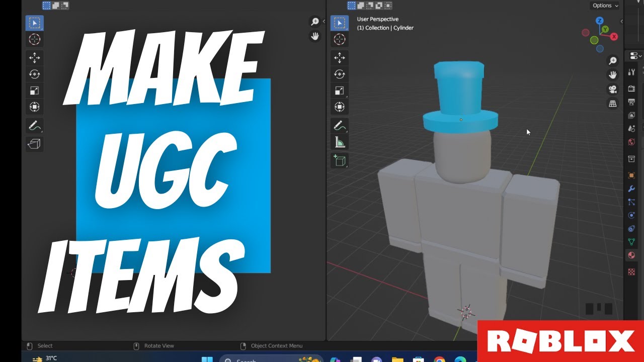Open the Scene properties tab
The height and width of the screenshot is (362, 644).
(x=631, y=129)
